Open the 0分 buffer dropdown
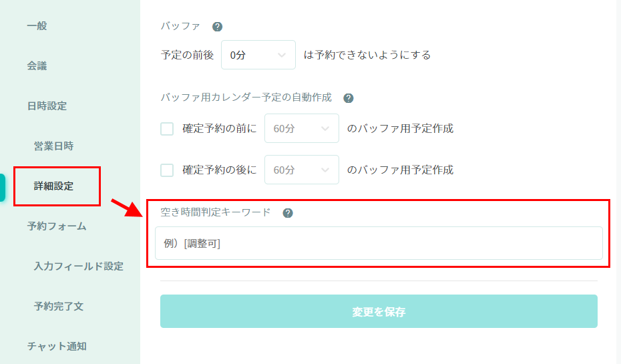The image size is (621, 364). pos(258,55)
